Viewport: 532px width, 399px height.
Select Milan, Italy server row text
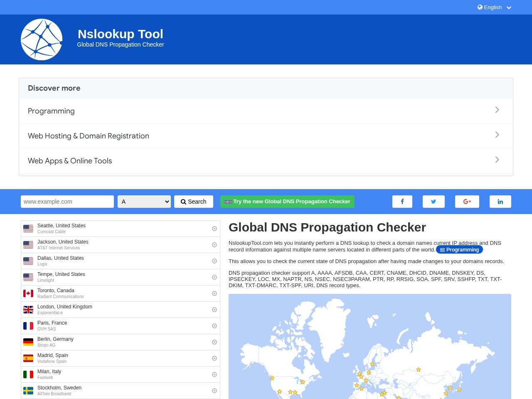tap(49, 372)
